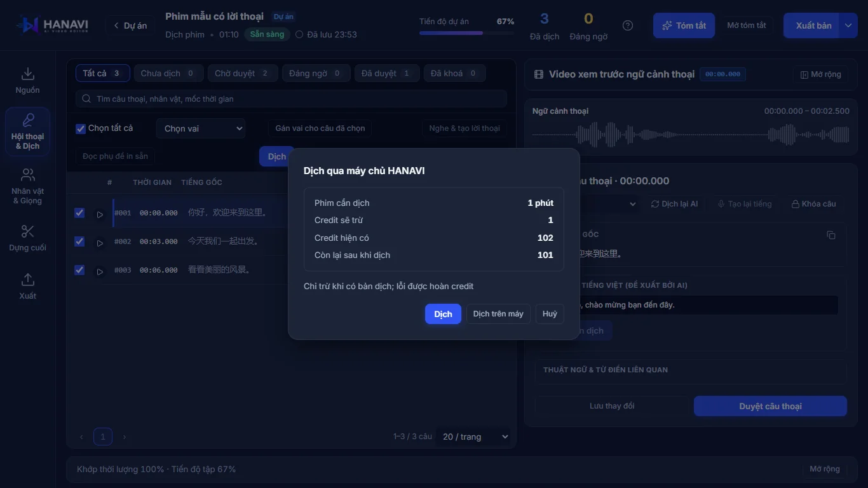Go to Nhân vật & Giọng sidebar section

pos(27,186)
